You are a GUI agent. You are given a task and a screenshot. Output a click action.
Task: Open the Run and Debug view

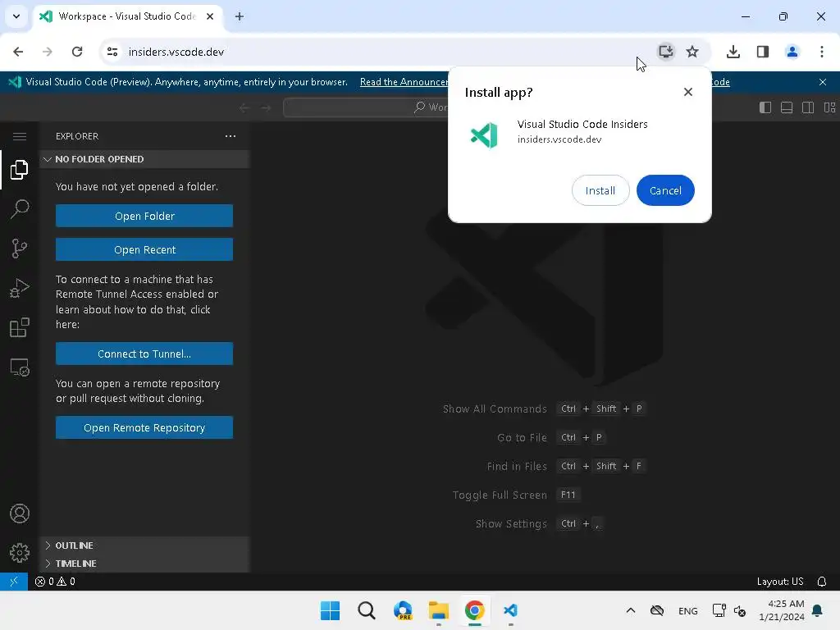coord(20,288)
